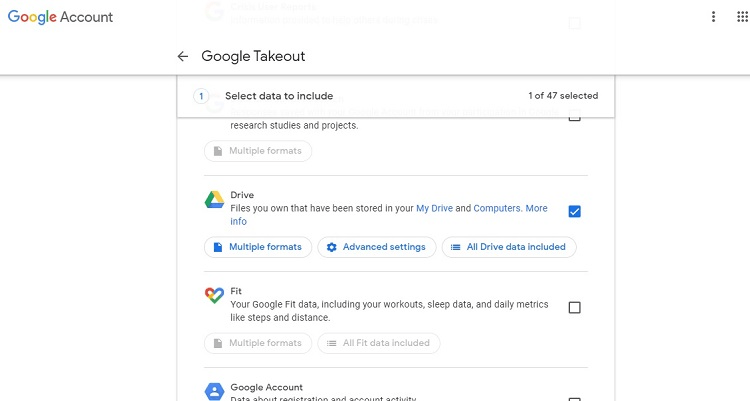Click All Fit data included button
Viewport: 750px width, 401px height.
coord(379,343)
